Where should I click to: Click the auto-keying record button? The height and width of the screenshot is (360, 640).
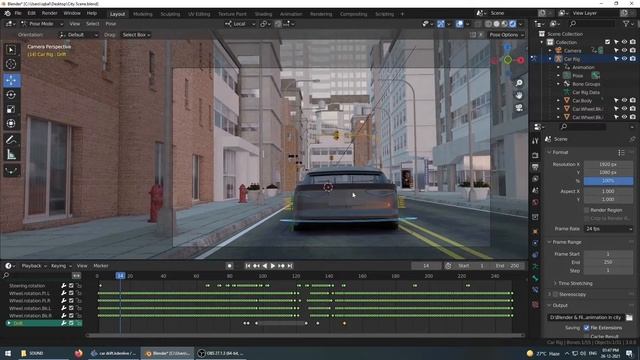229,266
